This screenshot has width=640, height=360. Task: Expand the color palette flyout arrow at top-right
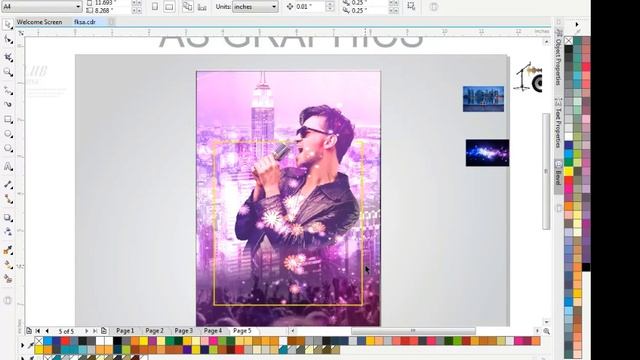pos(577,25)
